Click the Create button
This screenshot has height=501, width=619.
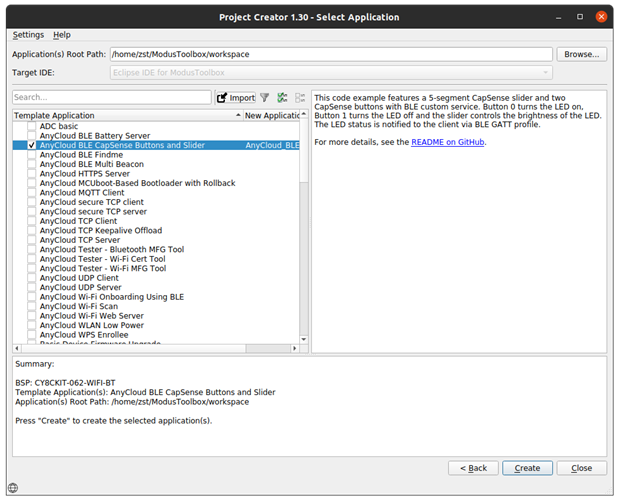tap(527, 468)
